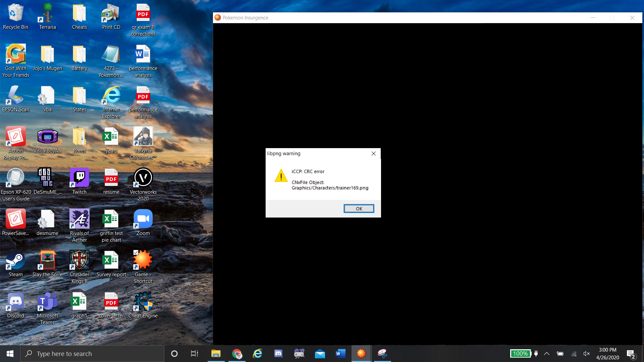Viewport: 644px width, 362px height.
Task: Open Internet Explorer from the taskbar
Action: coord(258,354)
